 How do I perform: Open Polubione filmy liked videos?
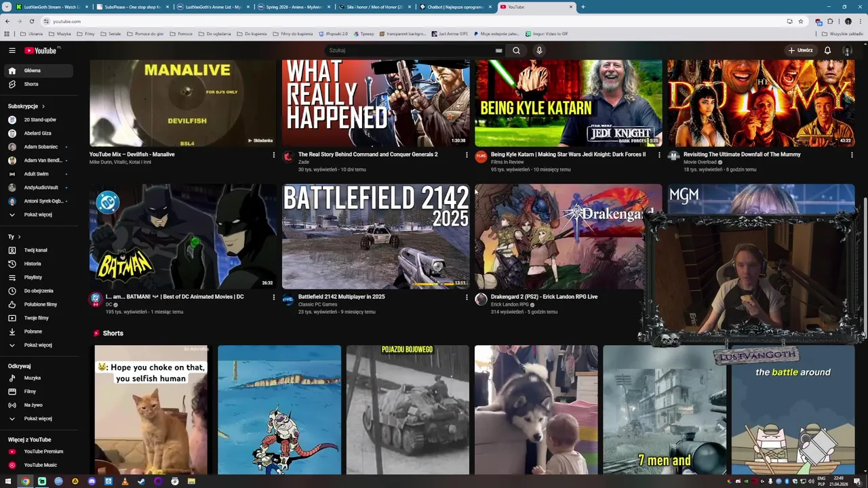pyautogui.click(x=40, y=304)
